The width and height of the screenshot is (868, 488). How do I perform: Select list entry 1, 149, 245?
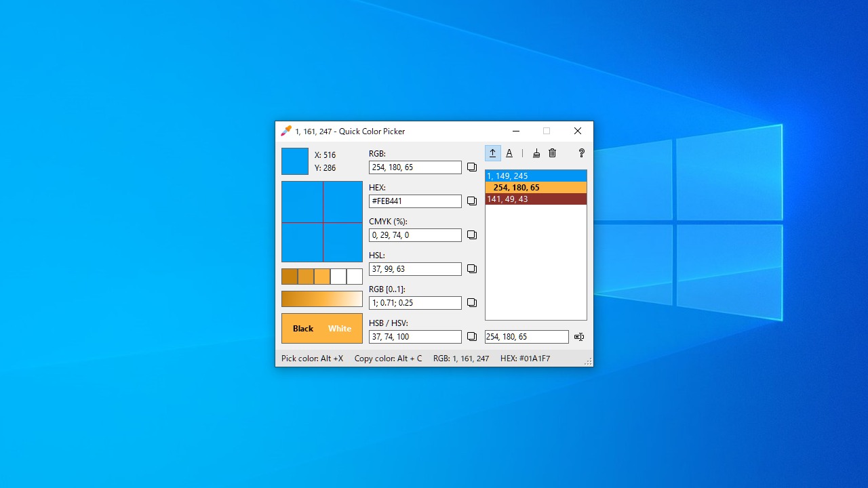point(536,176)
